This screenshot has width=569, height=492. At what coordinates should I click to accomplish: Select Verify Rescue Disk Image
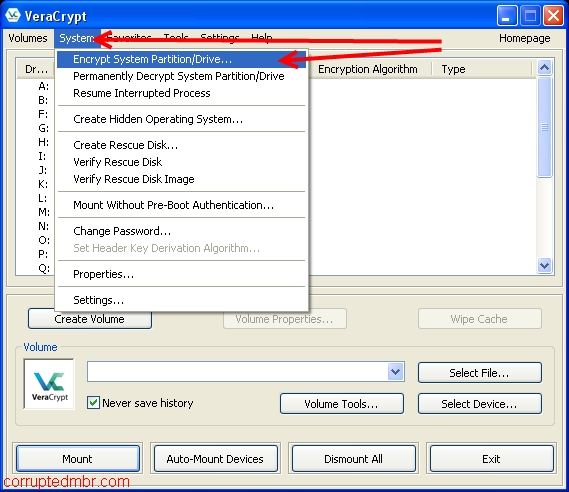click(181, 179)
